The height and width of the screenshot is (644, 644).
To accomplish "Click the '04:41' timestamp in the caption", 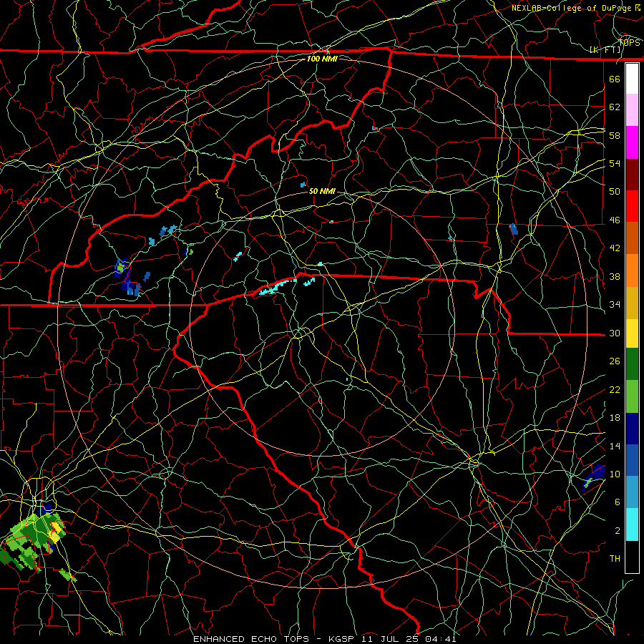I will tap(441, 639).
